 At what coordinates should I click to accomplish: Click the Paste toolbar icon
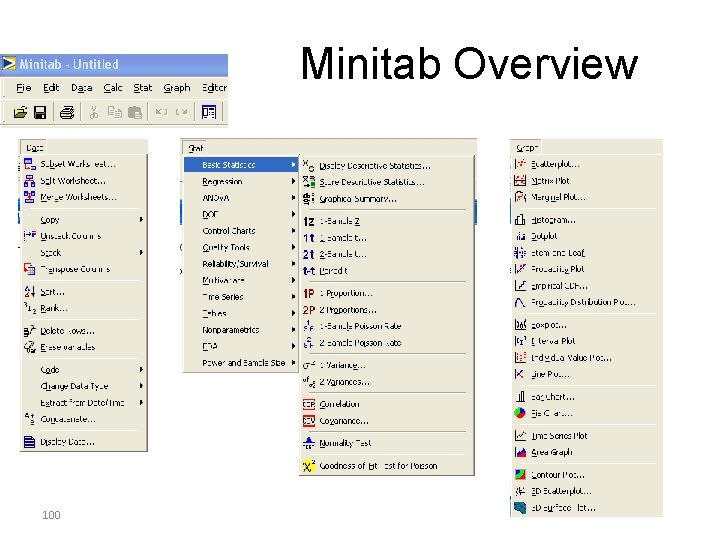point(135,112)
